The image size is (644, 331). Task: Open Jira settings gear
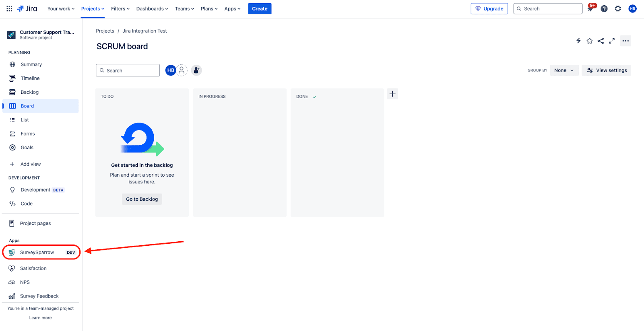click(618, 9)
